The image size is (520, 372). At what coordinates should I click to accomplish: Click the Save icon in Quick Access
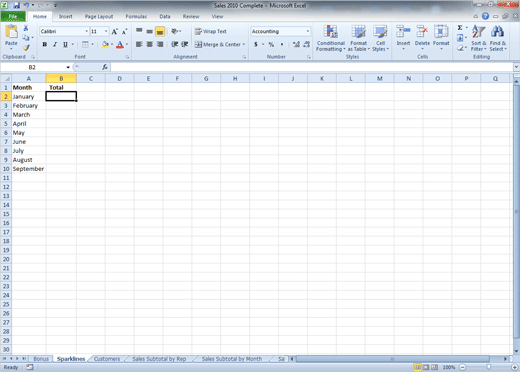coord(16,5)
